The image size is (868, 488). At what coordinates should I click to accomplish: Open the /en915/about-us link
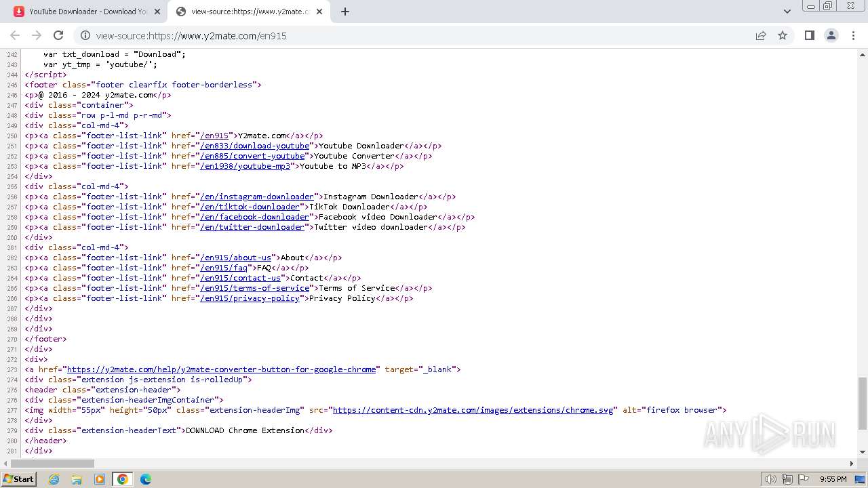(235, 258)
